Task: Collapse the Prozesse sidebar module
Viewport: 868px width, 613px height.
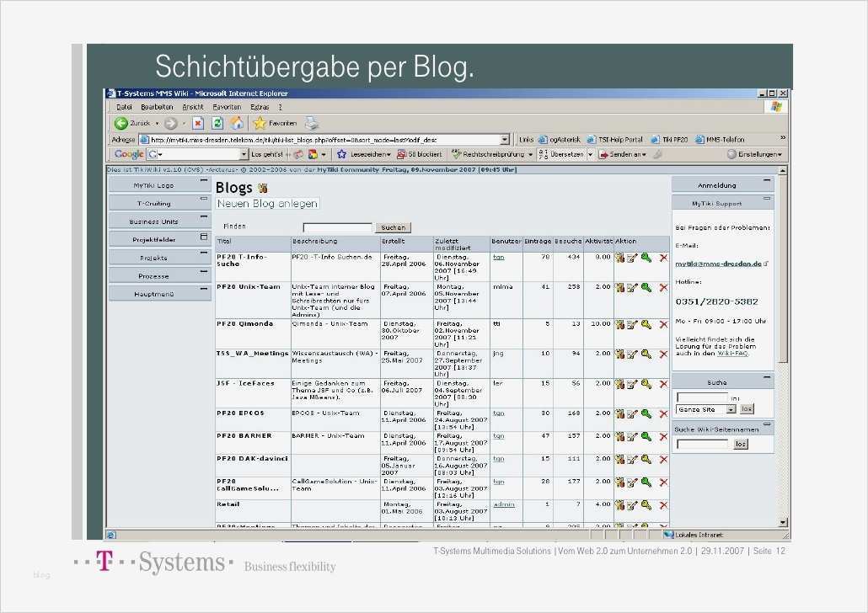Action: coord(204,271)
